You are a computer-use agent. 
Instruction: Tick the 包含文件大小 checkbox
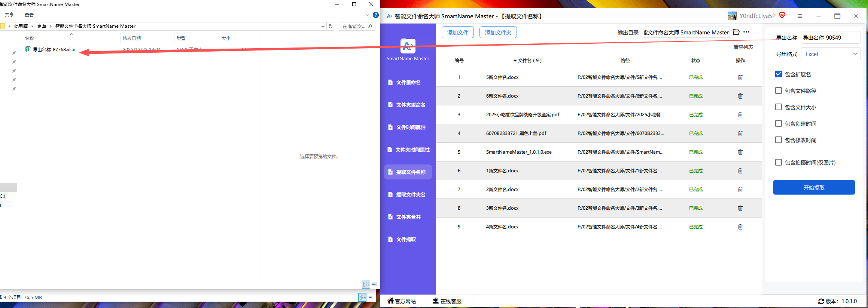tap(778, 107)
